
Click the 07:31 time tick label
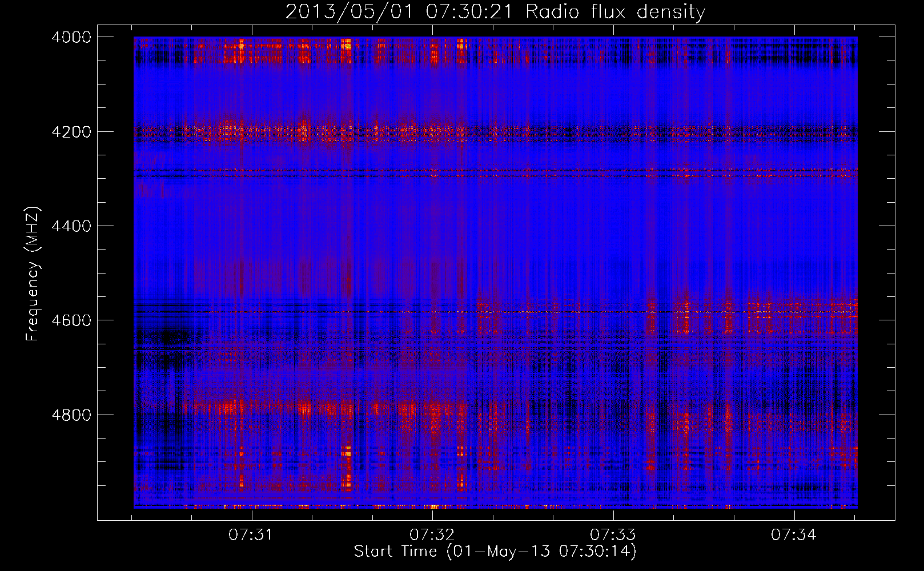(x=251, y=535)
